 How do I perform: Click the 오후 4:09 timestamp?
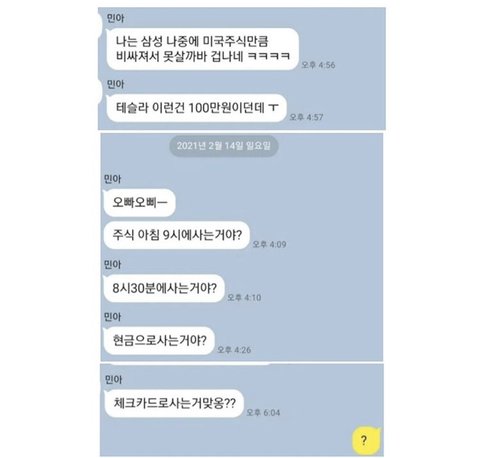coord(269,244)
